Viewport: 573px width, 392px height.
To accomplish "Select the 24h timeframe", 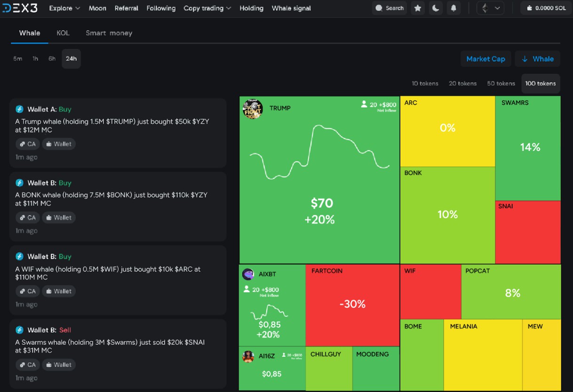I will [x=71, y=58].
